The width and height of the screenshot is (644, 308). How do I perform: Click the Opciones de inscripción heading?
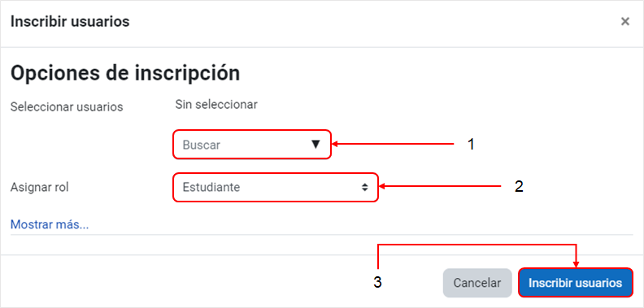pyautogui.click(x=125, y=73)
